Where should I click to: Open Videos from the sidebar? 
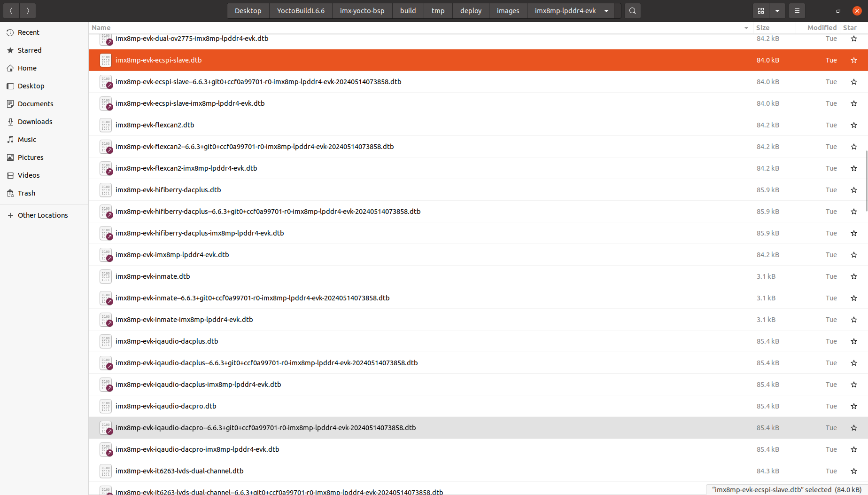pyautogui.click(x=29, y=175)
